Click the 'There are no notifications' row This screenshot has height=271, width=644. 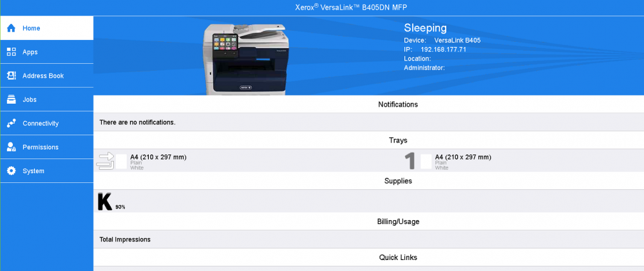point(138,122)
